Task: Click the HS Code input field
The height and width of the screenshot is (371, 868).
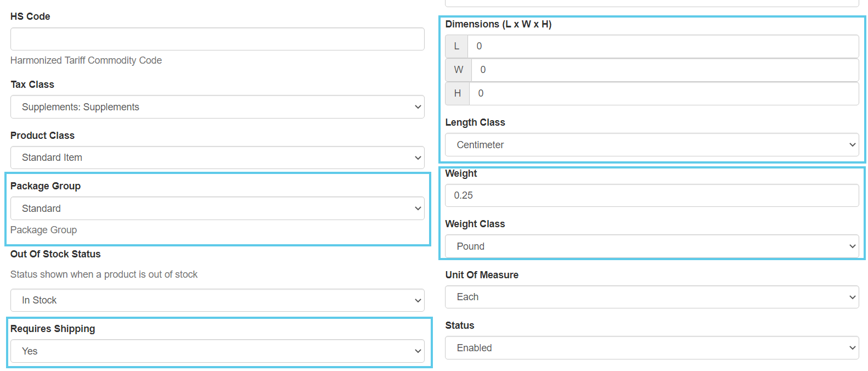Action: click(x=217, y=39)
